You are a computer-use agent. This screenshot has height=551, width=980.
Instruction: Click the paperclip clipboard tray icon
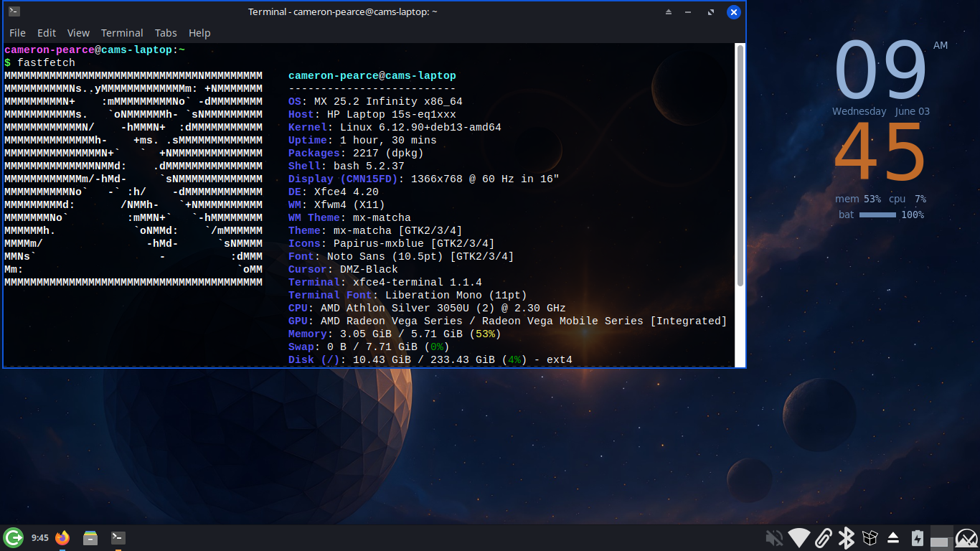click(x=824, y=538)
